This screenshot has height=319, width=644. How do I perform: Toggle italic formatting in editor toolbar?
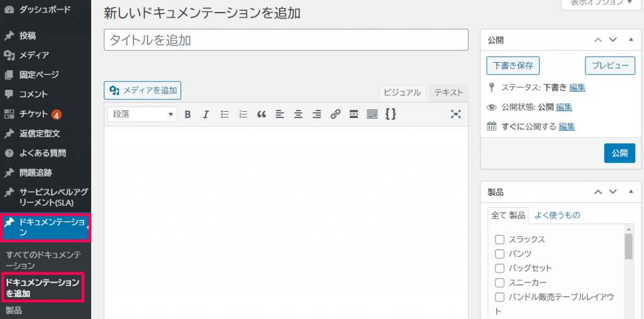coord(206,114)
